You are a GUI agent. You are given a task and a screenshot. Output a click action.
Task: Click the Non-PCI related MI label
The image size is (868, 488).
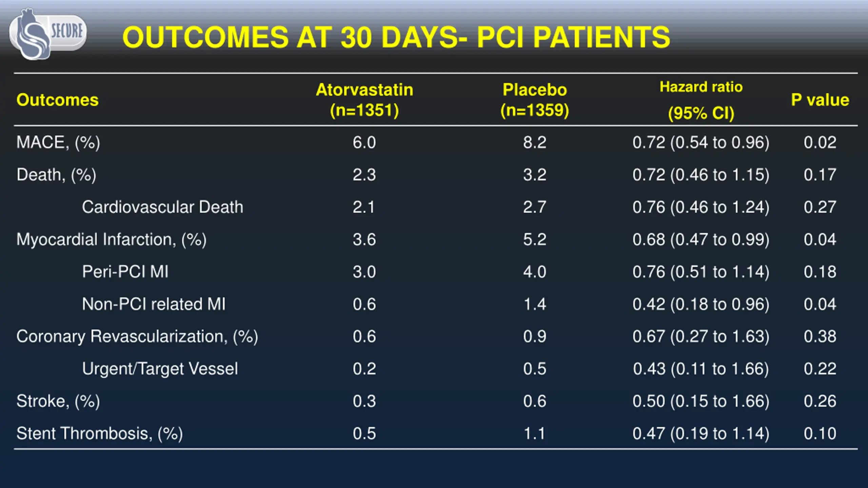point(154,304)
